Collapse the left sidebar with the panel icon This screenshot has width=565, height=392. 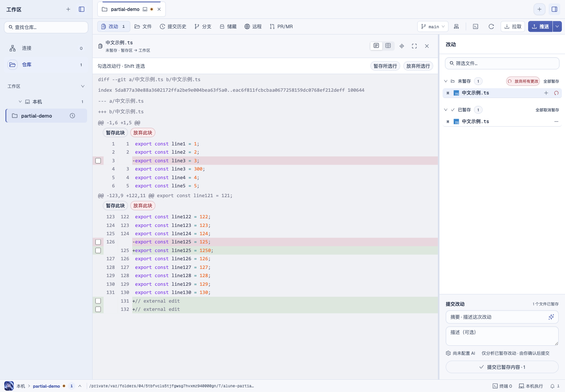82,9
